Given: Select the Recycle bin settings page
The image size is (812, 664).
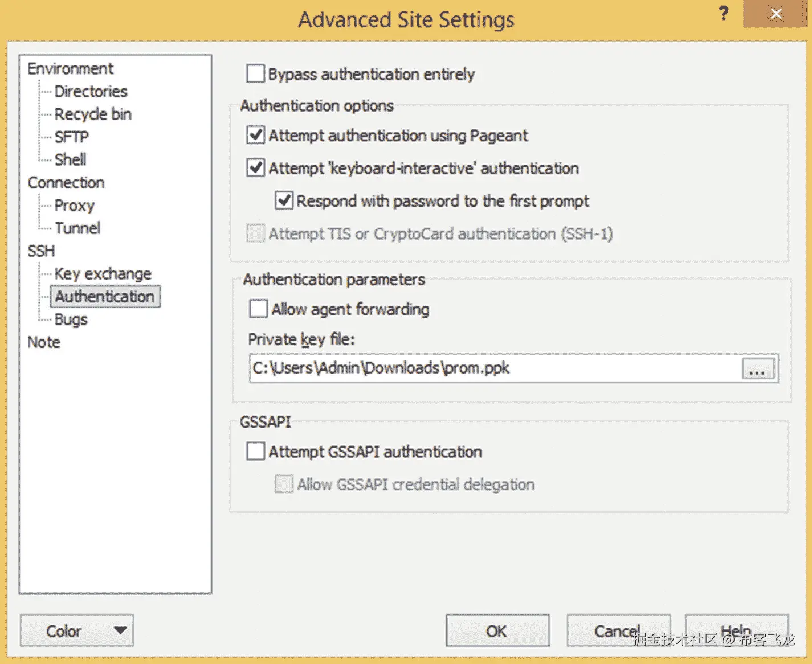Looking at the screenshot, I should click(x=93, y=114).
